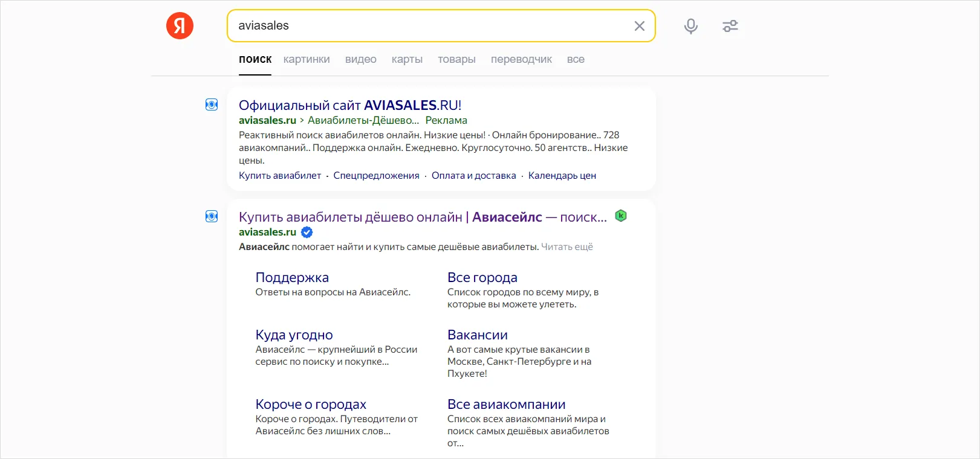The image size is (980, 459).
Task: Click the icon beside the ad result
Action: (x=212, y=104)
